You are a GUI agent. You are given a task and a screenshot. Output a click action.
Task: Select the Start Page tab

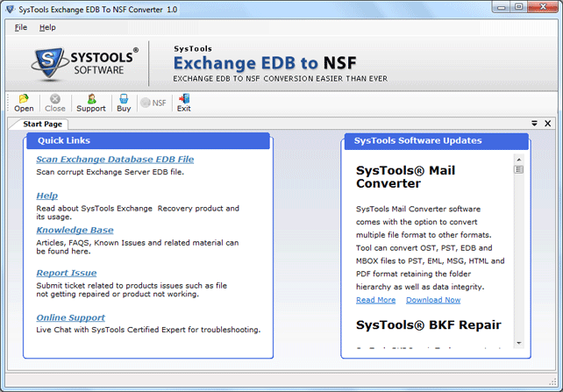pyautogui.click(x=42, y=125)
